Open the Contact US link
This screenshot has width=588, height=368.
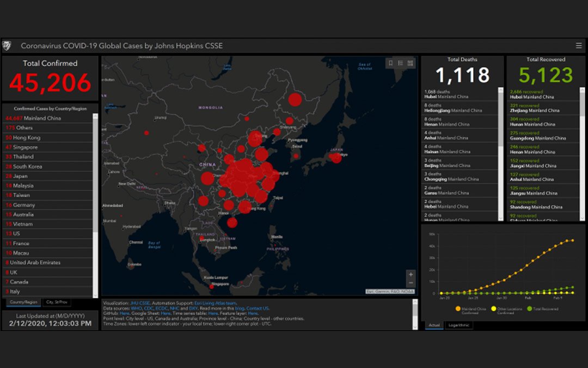point(257,308)
